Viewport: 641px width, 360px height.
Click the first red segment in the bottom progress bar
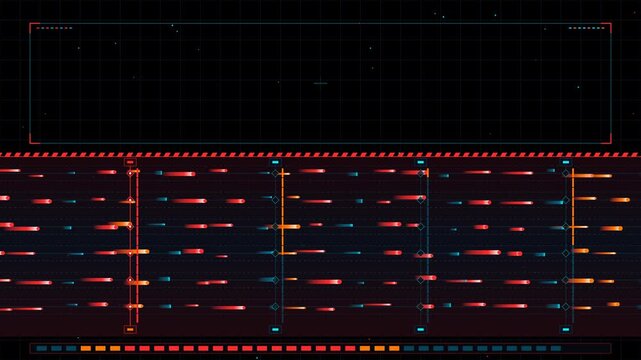point(130,349)
